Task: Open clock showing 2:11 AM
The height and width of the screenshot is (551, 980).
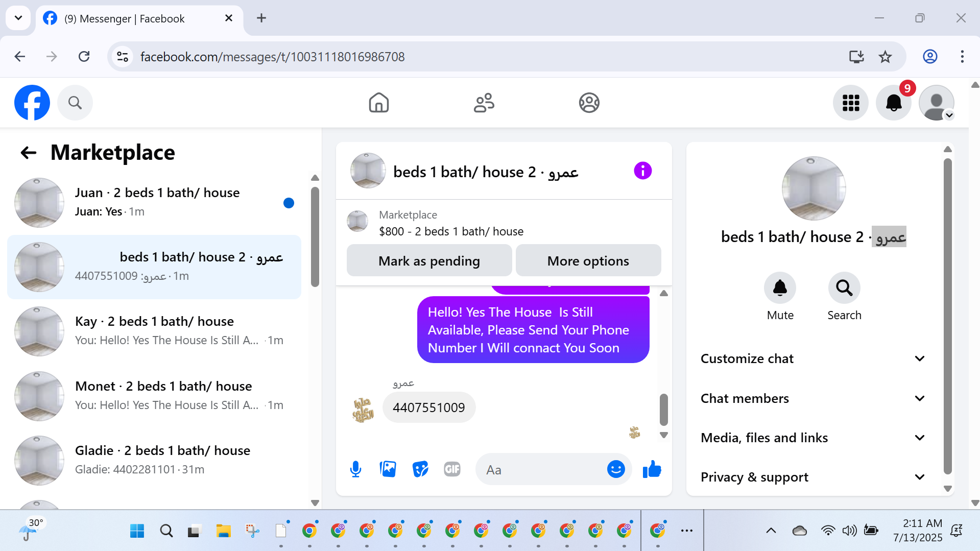Action: (918, 531)
